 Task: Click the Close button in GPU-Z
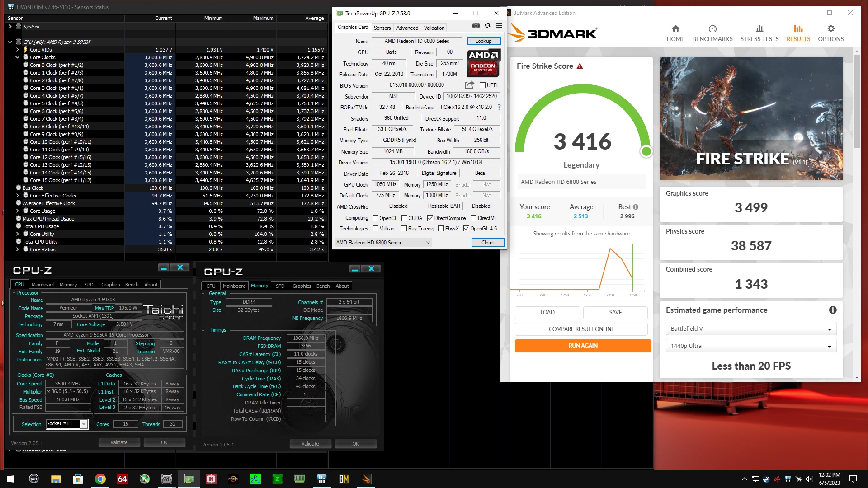487,243
